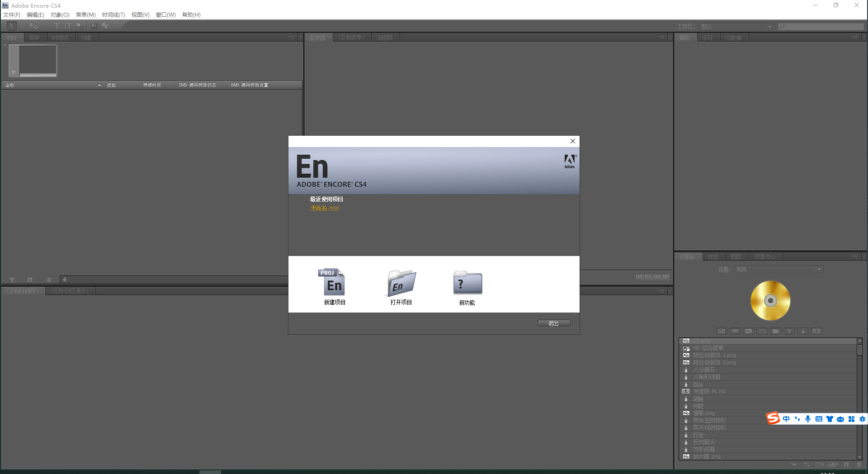
Task: Open recent project 未命名.ncor link
Action: click(x=325, y=208)
